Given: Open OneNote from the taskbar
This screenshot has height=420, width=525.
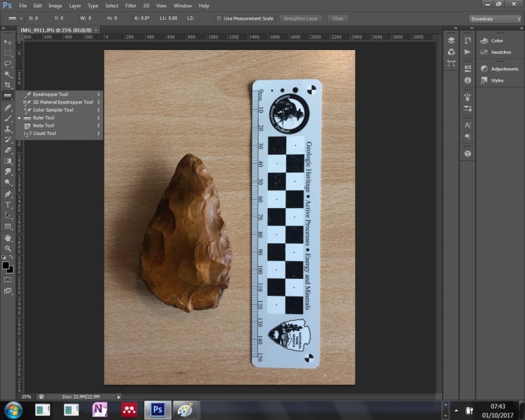Looking at the screenshot, I should pyautogui.click(x=99, y=410).
